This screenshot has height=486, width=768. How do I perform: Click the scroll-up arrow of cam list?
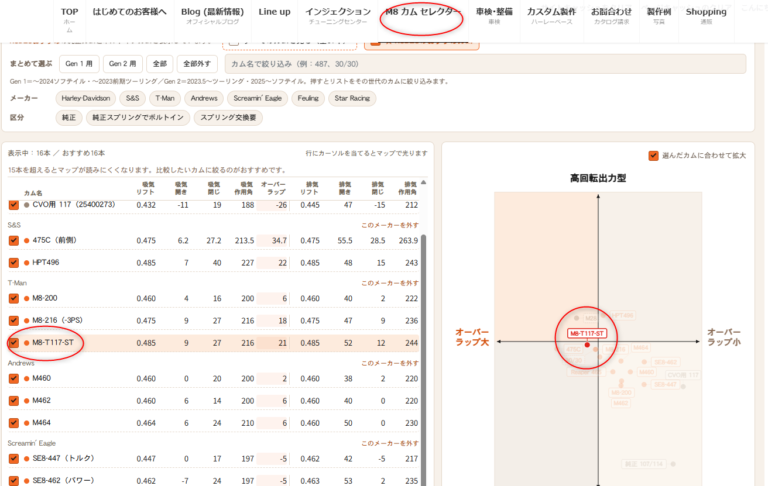tap(424, 182)
